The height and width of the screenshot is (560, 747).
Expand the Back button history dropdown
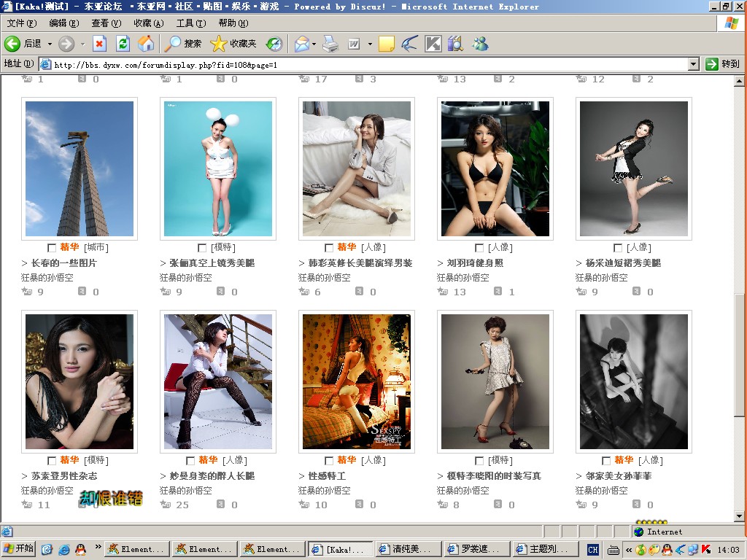pos(50,44)
